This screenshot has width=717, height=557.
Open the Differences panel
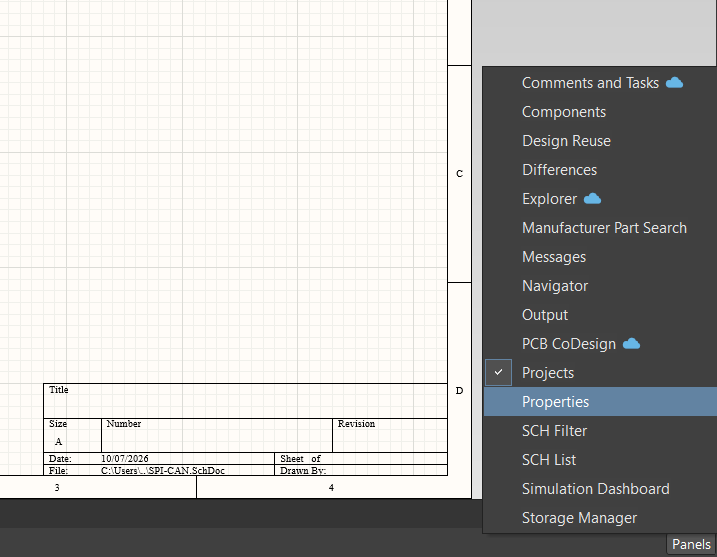pyautogui.click(x=600, y=170)
